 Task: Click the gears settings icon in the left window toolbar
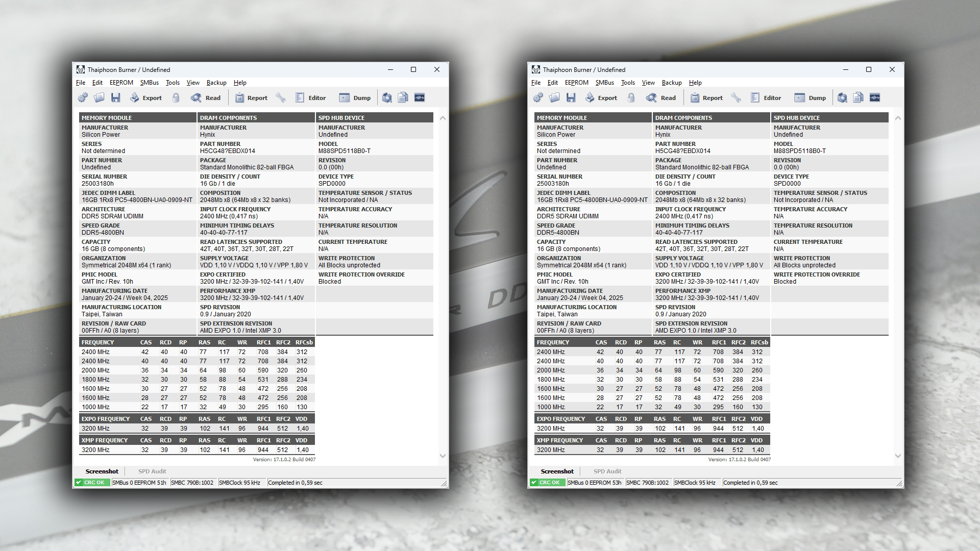[83, 97]
